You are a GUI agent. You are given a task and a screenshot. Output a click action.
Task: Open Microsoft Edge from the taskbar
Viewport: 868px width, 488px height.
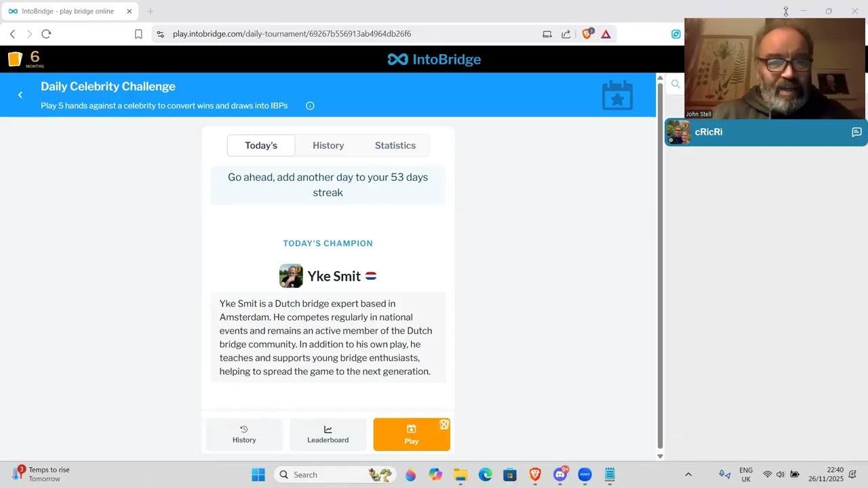486,474
